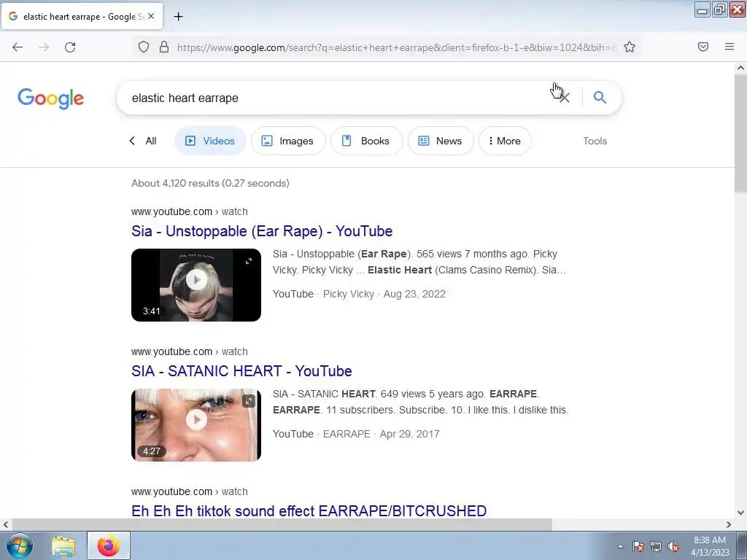Switch to the Books tab
This screenshot has height=560, width=747.
pyautogui.click(x=366, y=141)
